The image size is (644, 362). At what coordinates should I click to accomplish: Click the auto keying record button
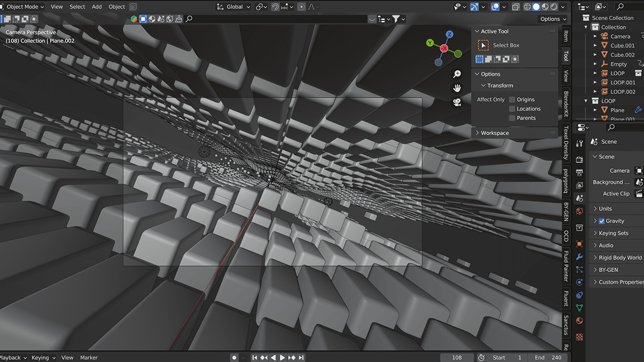click(x=234, y=357)
